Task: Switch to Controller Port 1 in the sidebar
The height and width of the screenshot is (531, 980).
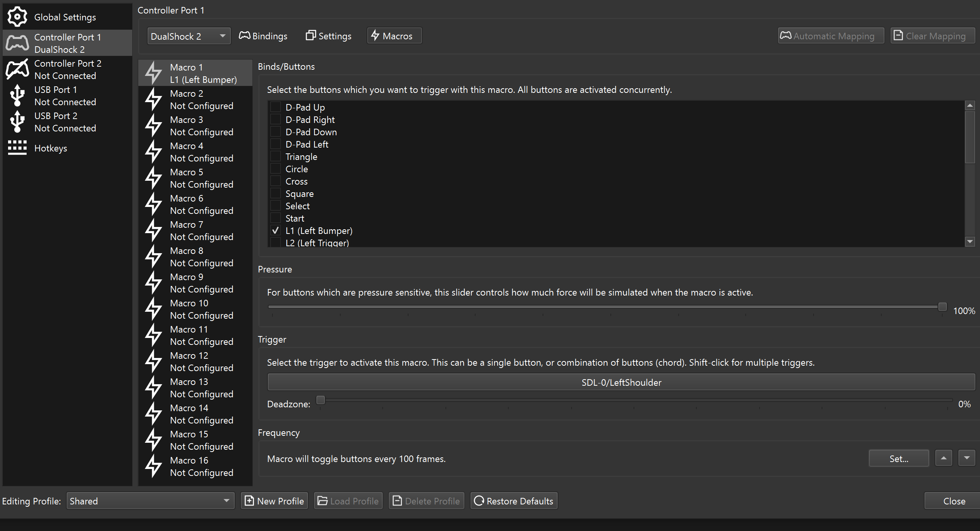Action: tap(67, 43)
